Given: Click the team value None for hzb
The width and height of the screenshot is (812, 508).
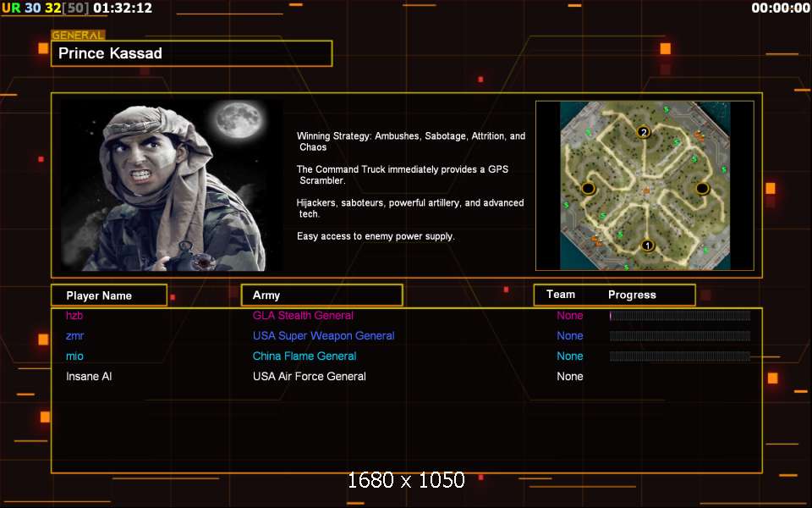Looking at the screenshot, I should click(x=569, y=315).
